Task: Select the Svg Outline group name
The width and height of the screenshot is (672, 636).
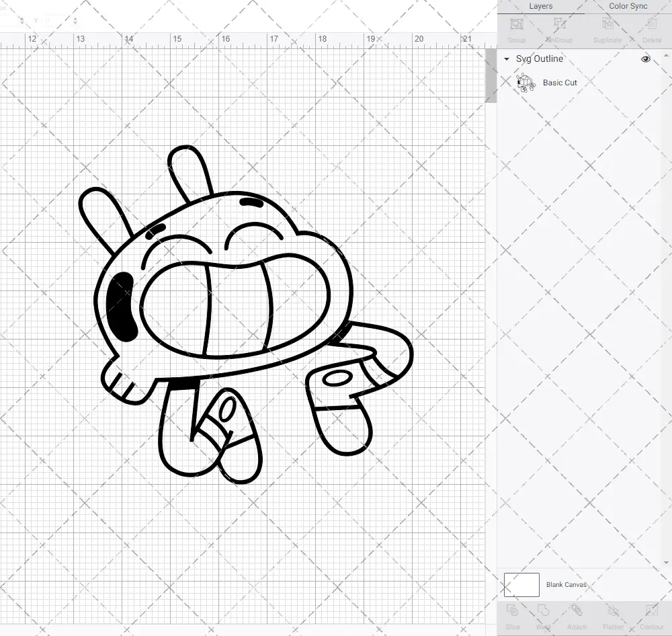Action: click(540, 58)
